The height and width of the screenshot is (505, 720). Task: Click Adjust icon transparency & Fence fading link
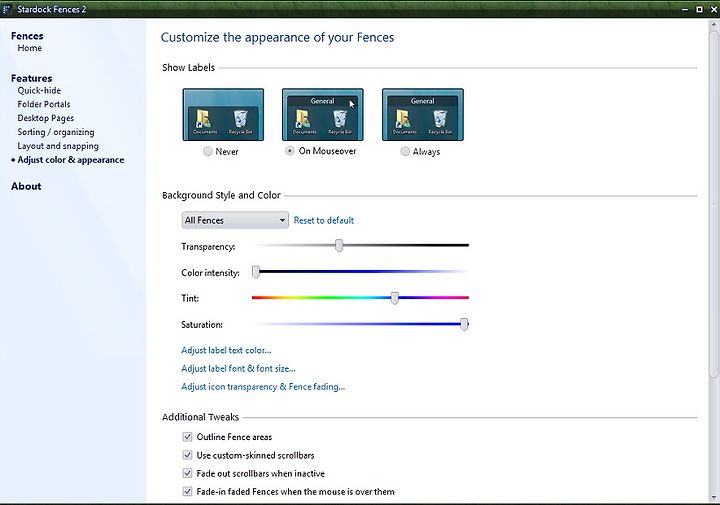pos(263,387)
